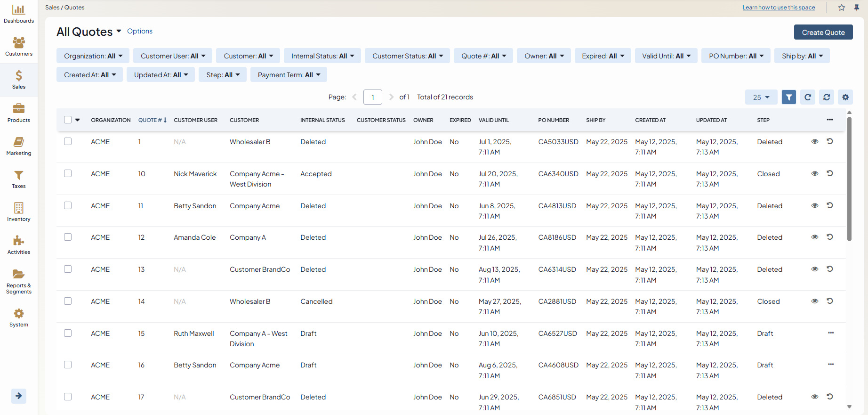
Task: Click the page number input field
Action: click(x=372, y=97)
